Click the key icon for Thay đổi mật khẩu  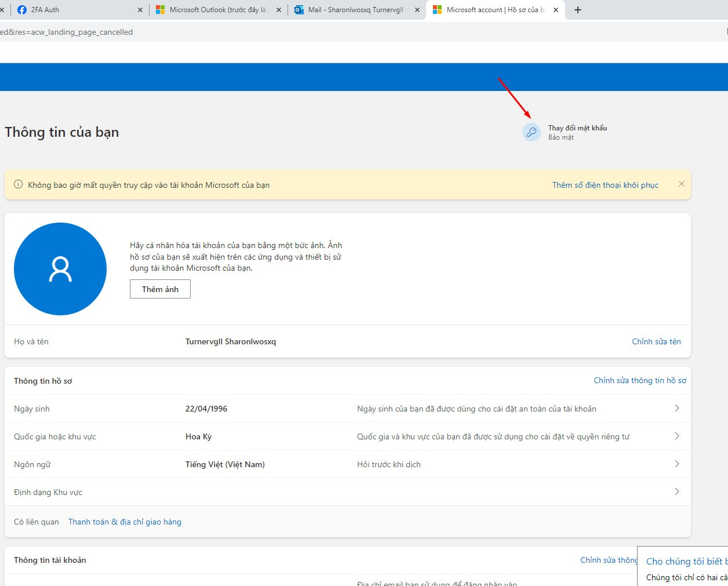[532, 132]
